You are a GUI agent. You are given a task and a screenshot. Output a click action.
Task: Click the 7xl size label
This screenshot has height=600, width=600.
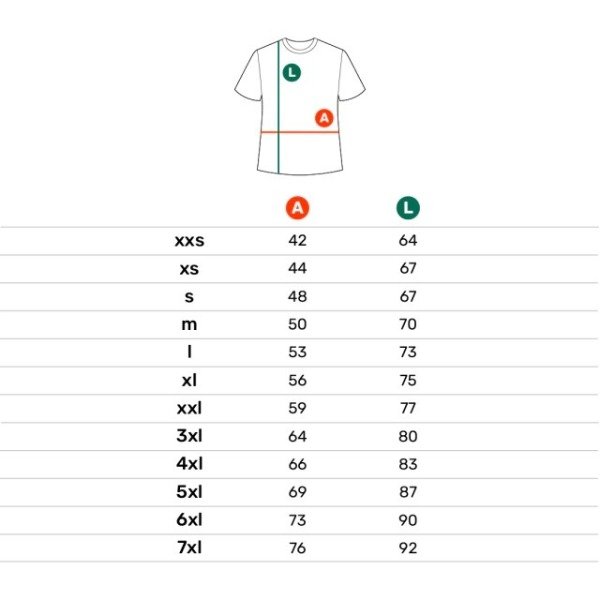point(189,548)
